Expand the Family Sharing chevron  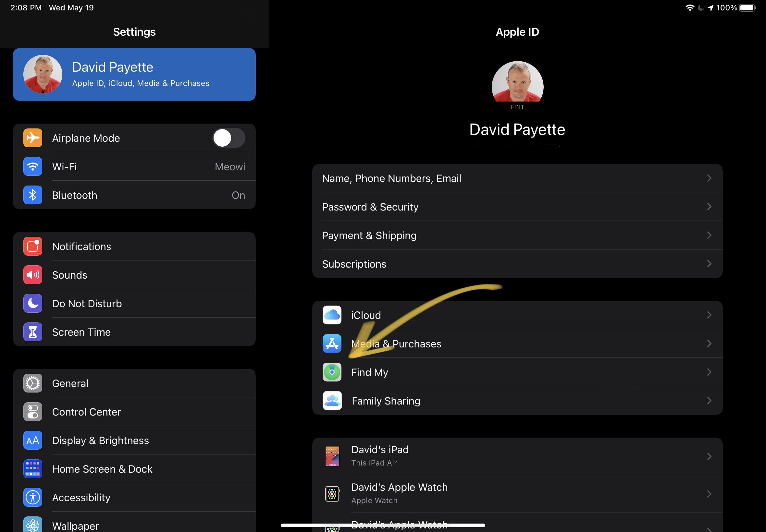[709, 401]
